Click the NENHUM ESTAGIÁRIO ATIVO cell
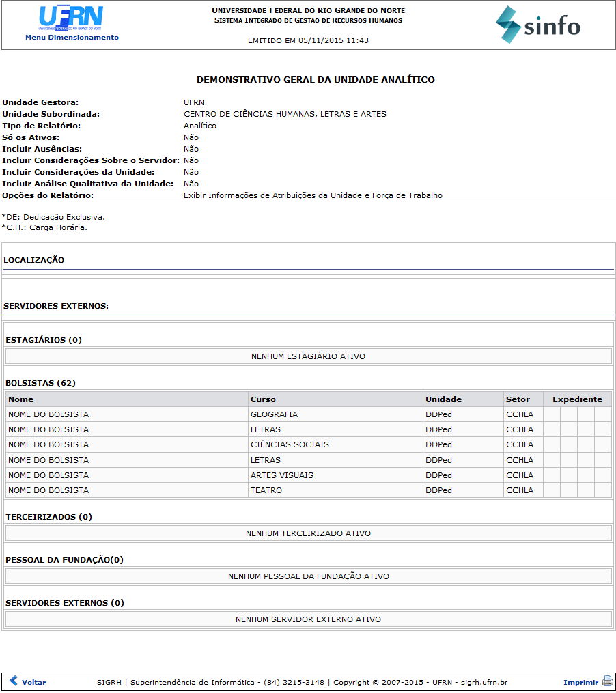 pos(308,356)
